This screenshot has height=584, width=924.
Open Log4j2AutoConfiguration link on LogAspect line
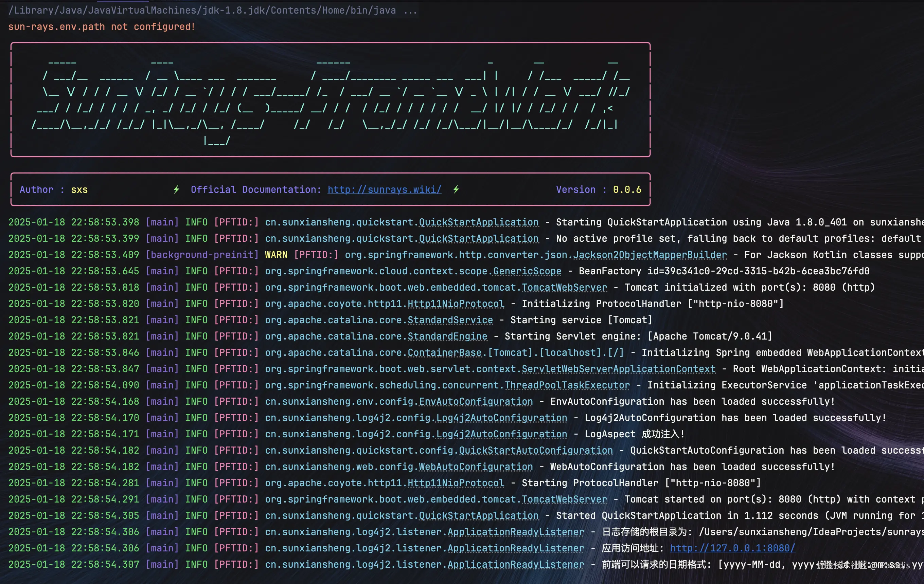click(501, 434)
